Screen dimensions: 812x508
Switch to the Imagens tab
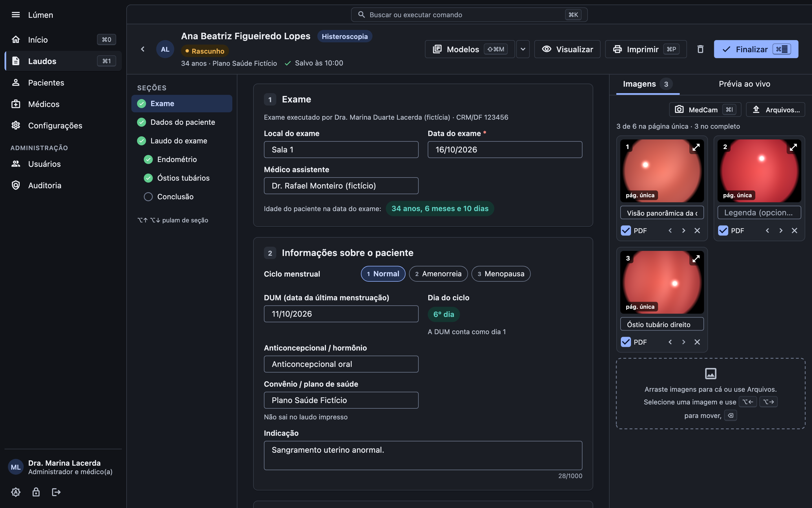(x=648, y=84)
